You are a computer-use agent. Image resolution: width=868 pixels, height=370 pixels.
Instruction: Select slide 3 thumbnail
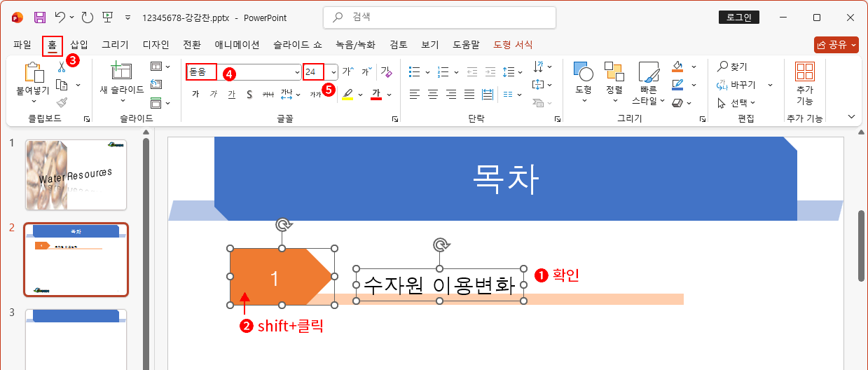76,340
